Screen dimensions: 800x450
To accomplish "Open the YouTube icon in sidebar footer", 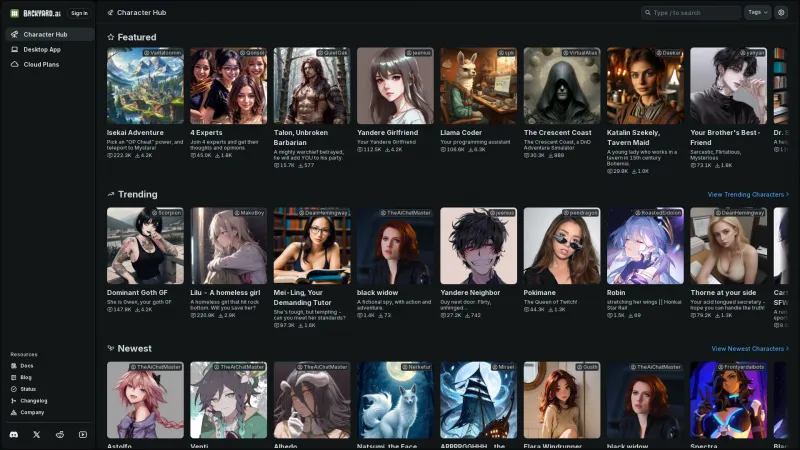I will pos(83,435).
